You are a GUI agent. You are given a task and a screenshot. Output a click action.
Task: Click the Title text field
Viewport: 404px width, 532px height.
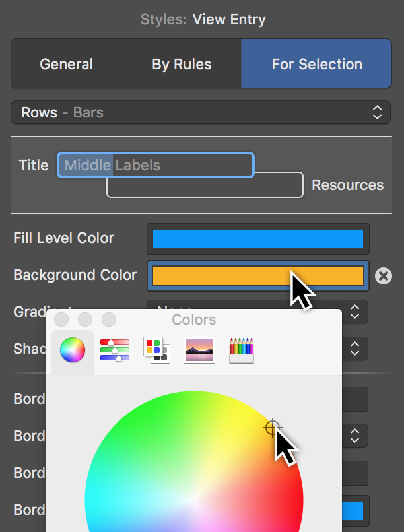coord(155,165)
